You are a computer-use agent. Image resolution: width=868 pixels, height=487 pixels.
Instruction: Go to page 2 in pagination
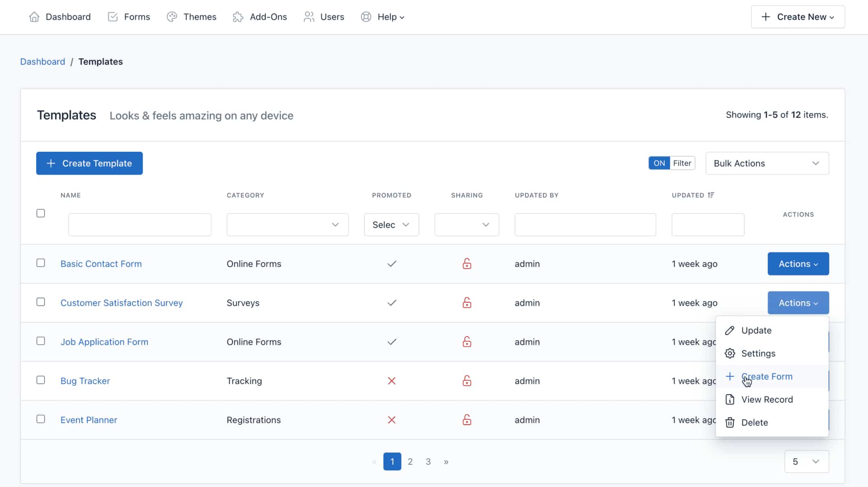click(410, 461)
